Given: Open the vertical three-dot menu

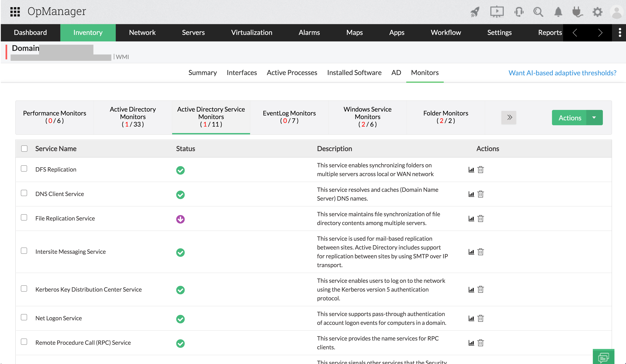Looking at the screenshot, I should click(620, 33).
